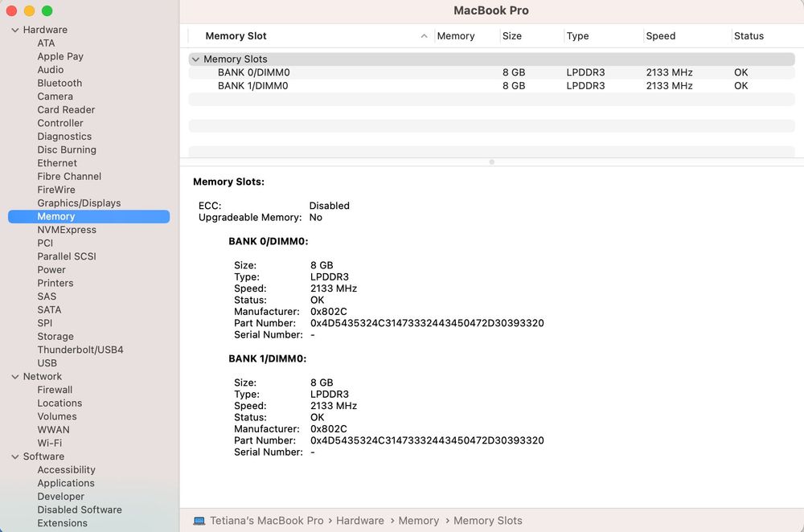The width and height of the screenshot is (804, 532).
Task: Sort by the Memory column header
Action: (456, 36)
